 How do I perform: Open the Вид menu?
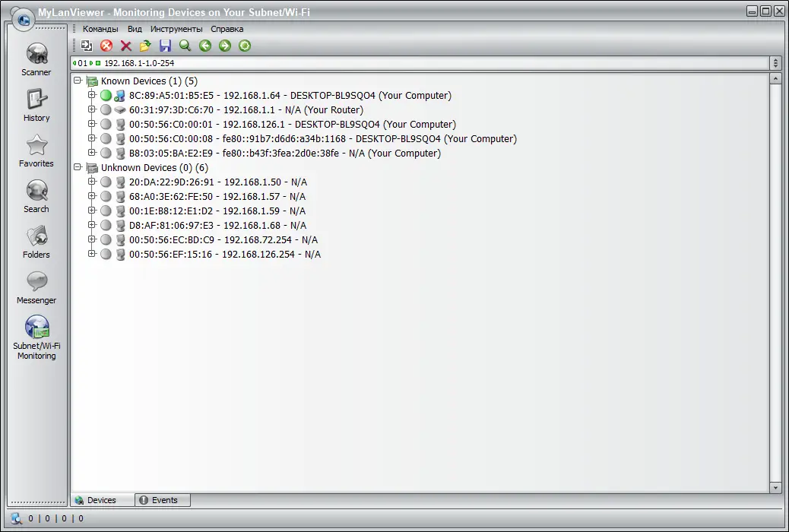click(x=135, y=29)
